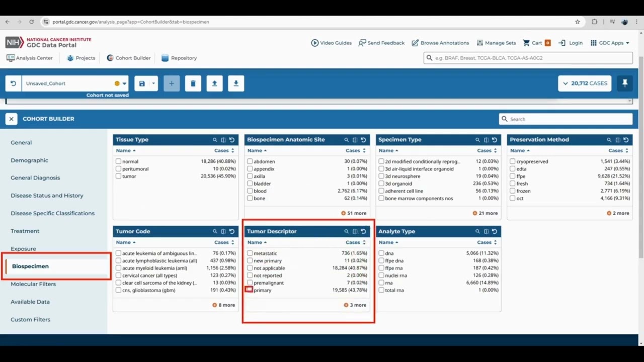Viewport: 644px width, 362px height.
Task: Click Send Feedback link
Action: [381, 43]
